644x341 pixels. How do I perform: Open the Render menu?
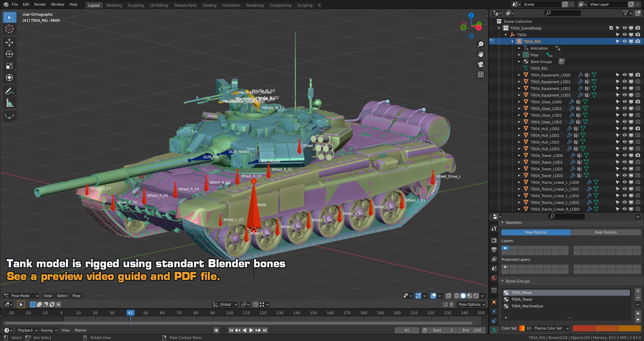(x=40, y=4)
